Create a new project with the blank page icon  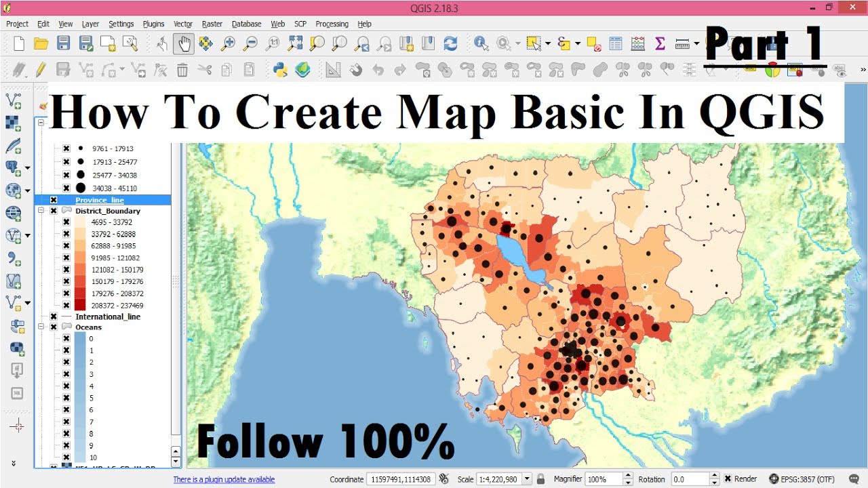point(18,44)
